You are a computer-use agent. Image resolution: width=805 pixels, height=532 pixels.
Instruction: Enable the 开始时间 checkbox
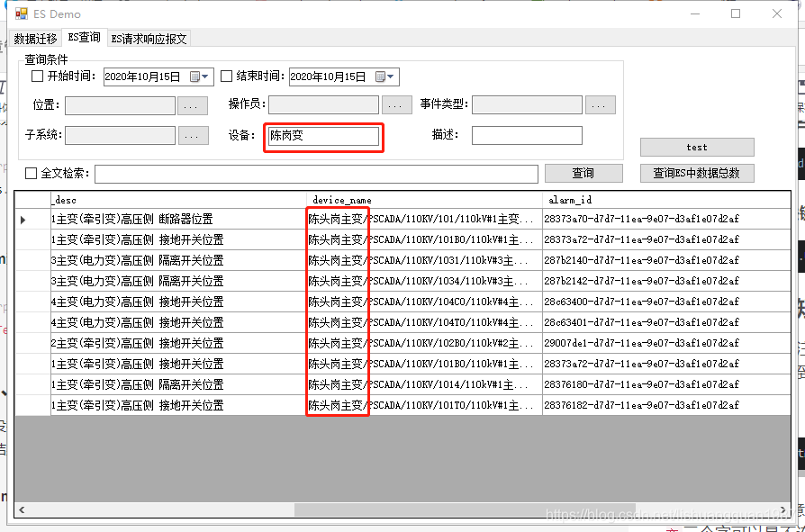(x=38, y=77)
